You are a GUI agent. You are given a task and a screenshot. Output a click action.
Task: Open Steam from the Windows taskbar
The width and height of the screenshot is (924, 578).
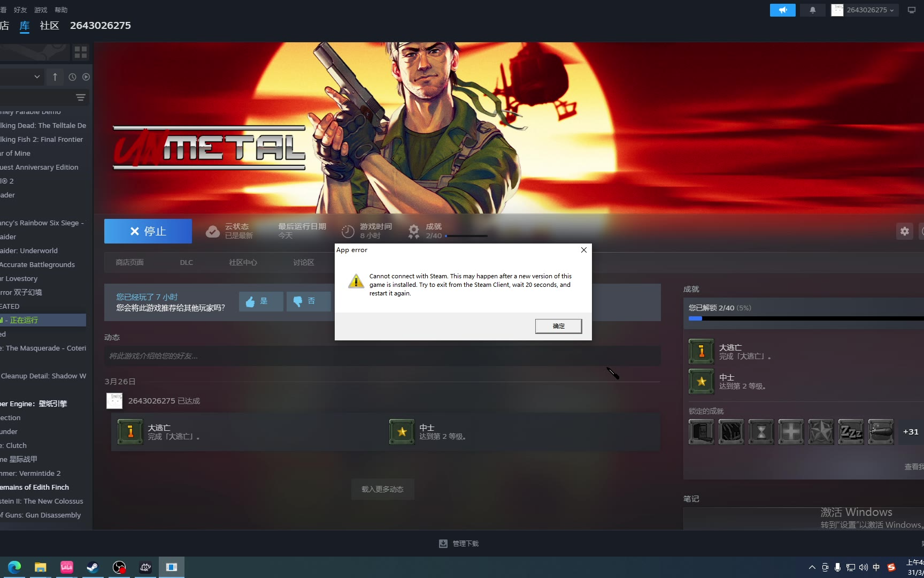[x=93, y=567]
